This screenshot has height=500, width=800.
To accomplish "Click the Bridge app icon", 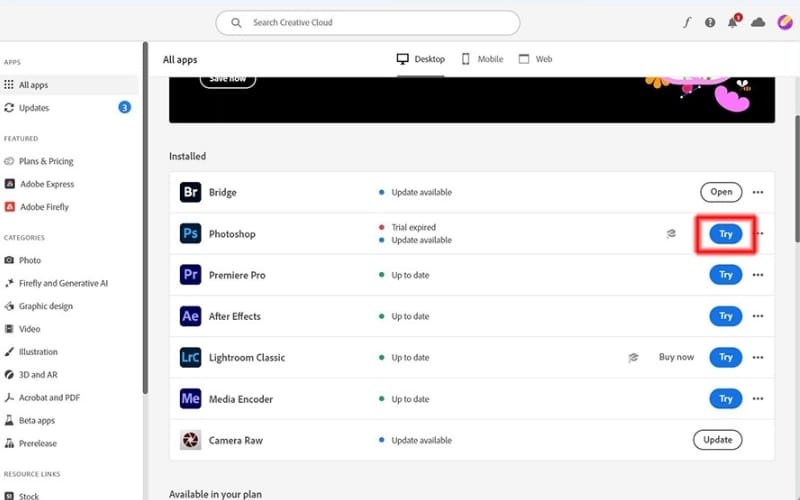I will point(191,192).
